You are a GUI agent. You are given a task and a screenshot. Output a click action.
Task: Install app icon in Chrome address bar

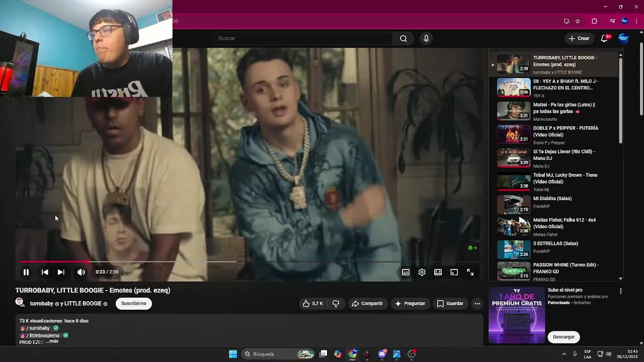tap(567, 21)
